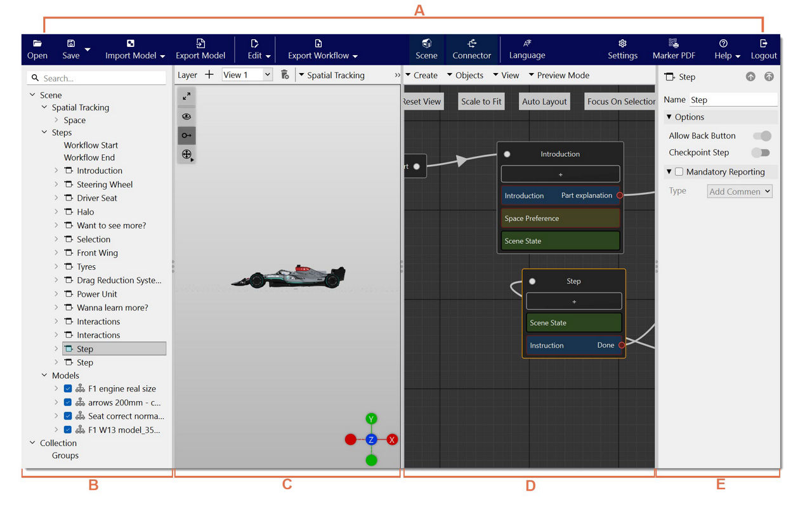Toggle the Allow Back Button switch

[762, 136]
